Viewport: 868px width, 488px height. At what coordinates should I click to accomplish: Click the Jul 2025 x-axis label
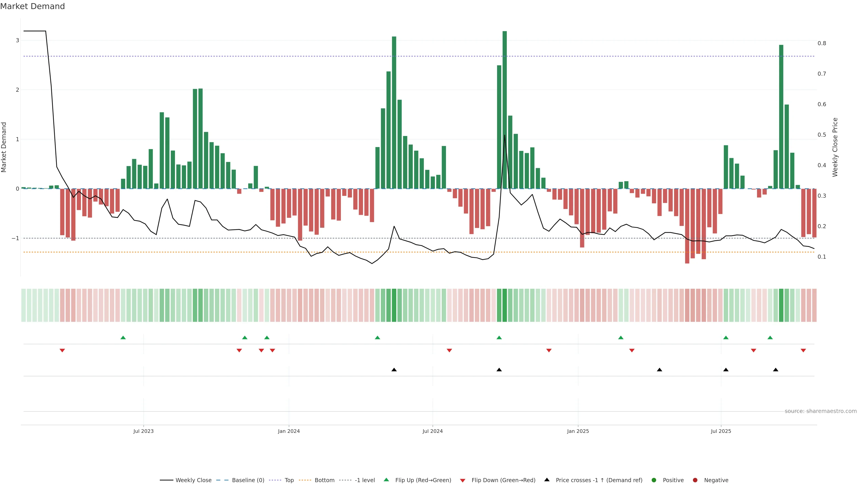721,431
